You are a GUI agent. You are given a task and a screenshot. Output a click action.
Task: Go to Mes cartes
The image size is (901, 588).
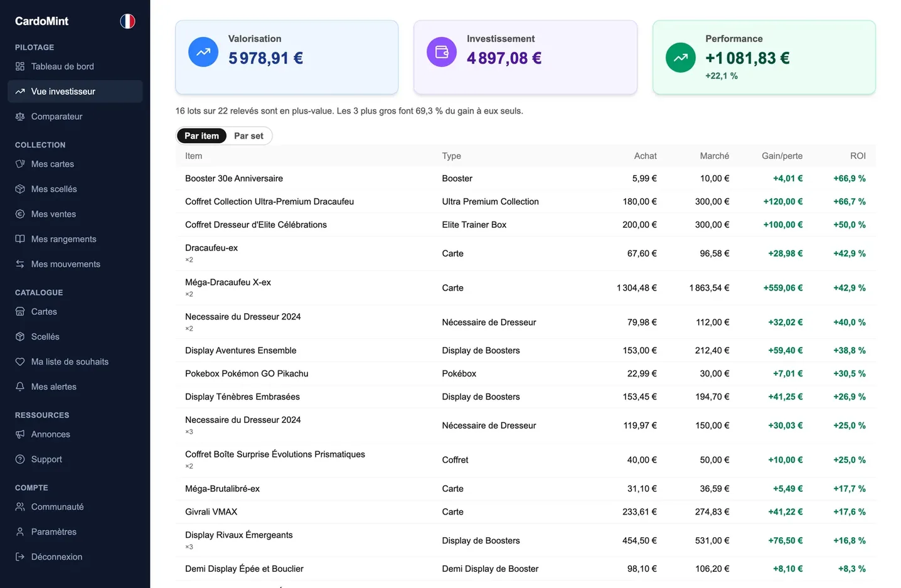(x=75, y=164)
